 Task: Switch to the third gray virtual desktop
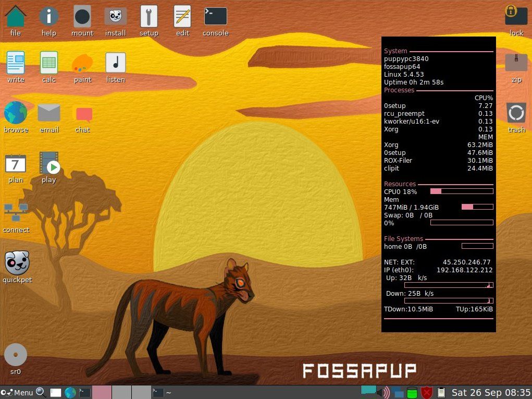coord(141,392)
